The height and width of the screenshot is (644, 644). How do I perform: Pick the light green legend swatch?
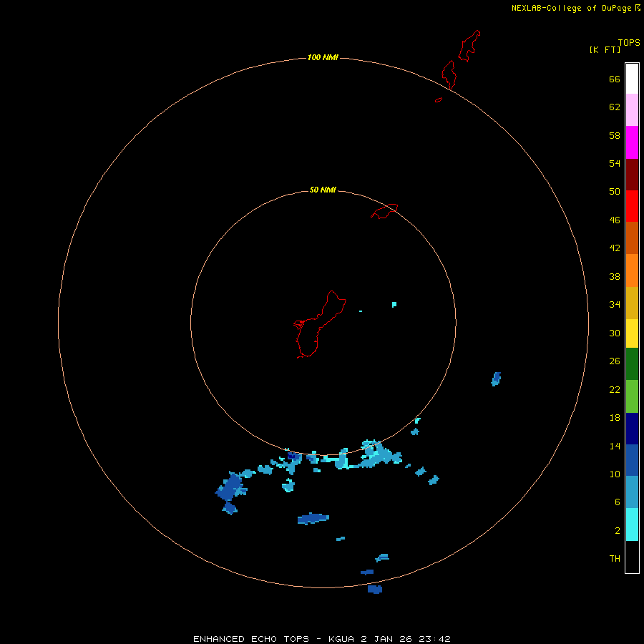tap(632, 396)
